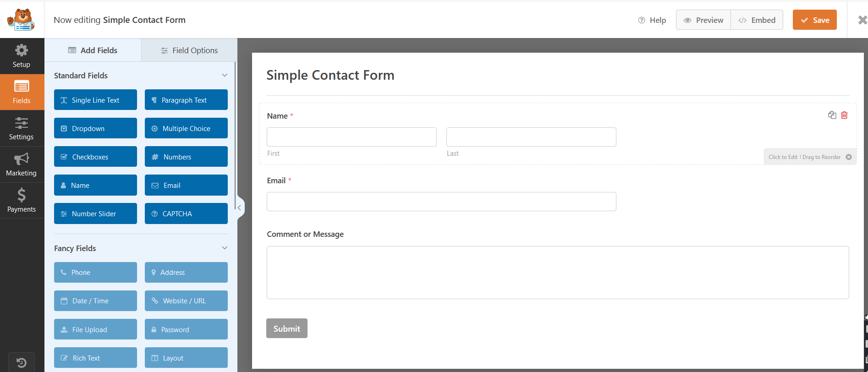Viewport: 868px width, 372px height.
Task: Collapse the Fancy Fields section
Action: point(224,247)
